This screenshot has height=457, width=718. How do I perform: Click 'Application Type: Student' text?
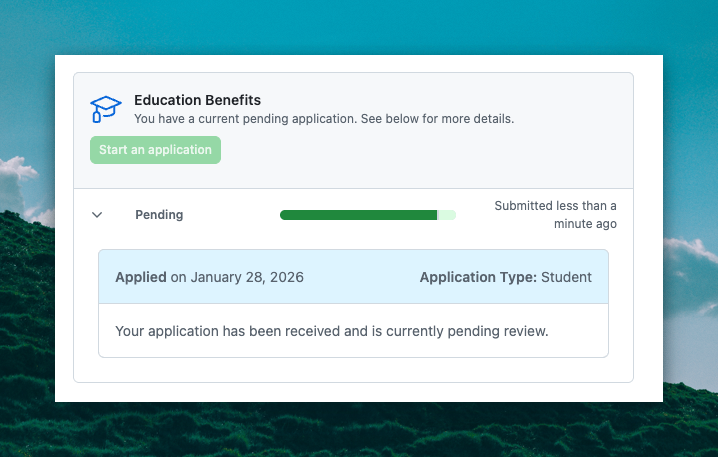coord(506,277)
